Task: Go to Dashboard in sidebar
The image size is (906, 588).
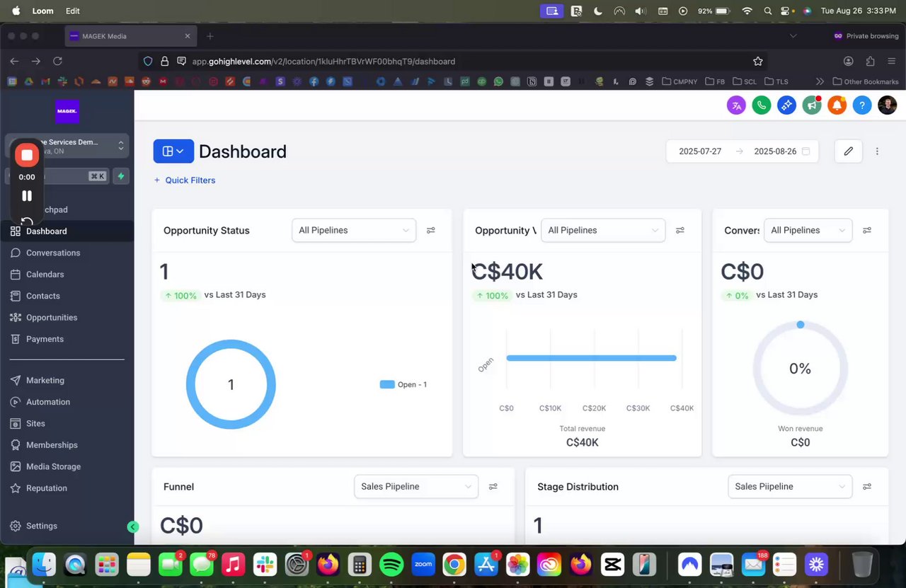Action: tap(67, 231)
